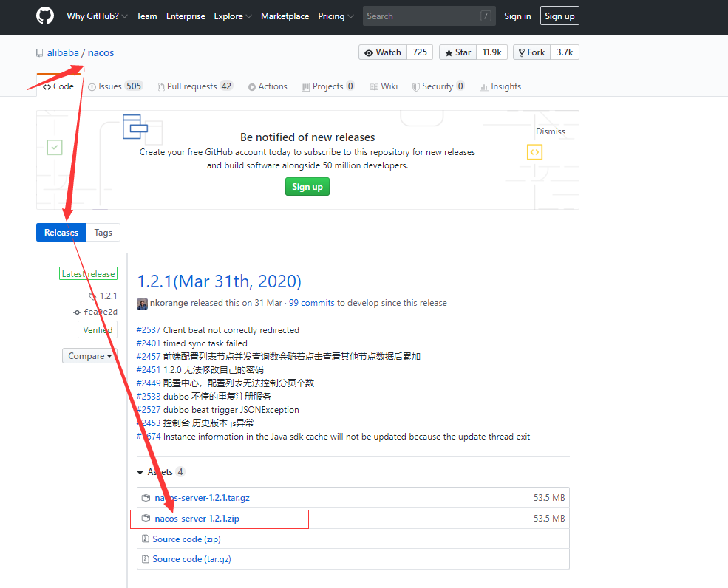This screenshot has height=588, width=728.
Task: Click the nkorange avatar image
Action: (x=142, y=304)
